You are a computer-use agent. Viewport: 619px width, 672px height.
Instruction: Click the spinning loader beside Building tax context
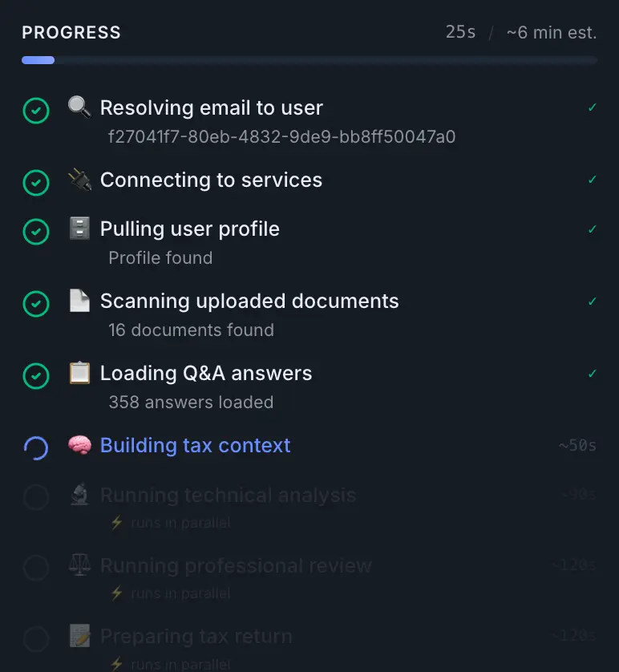pyautogui.click(x=35, y=448)
